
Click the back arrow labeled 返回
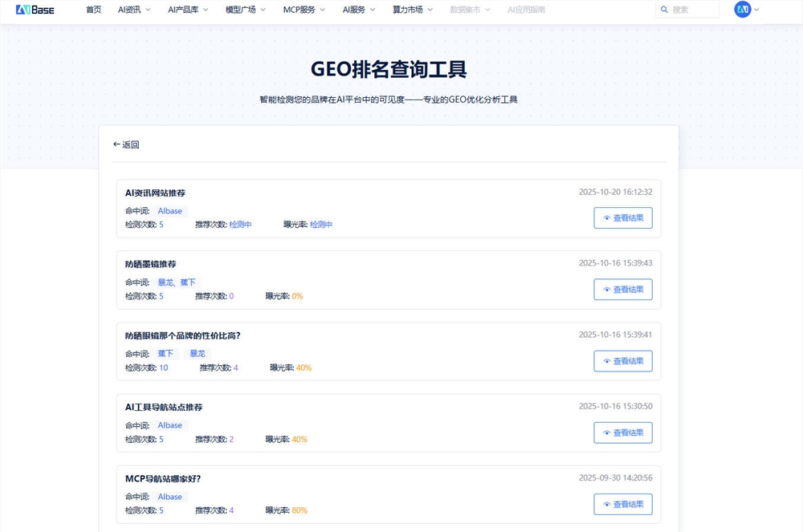pos(126,144)
